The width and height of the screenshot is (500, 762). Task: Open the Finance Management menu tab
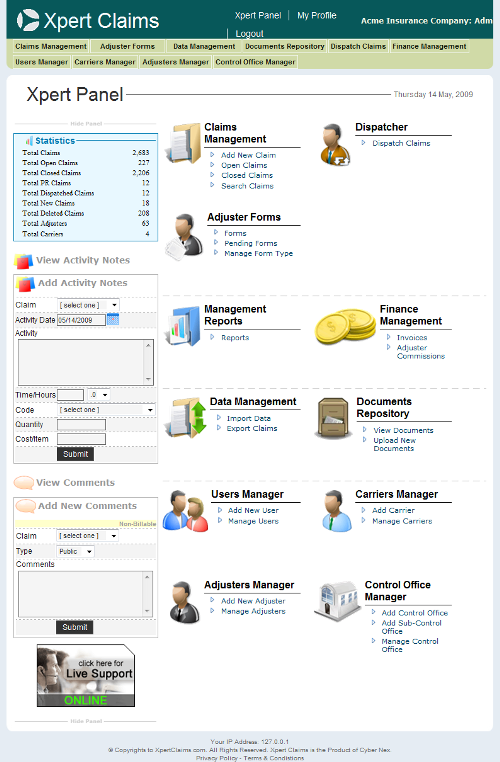(x=429, y=47)
